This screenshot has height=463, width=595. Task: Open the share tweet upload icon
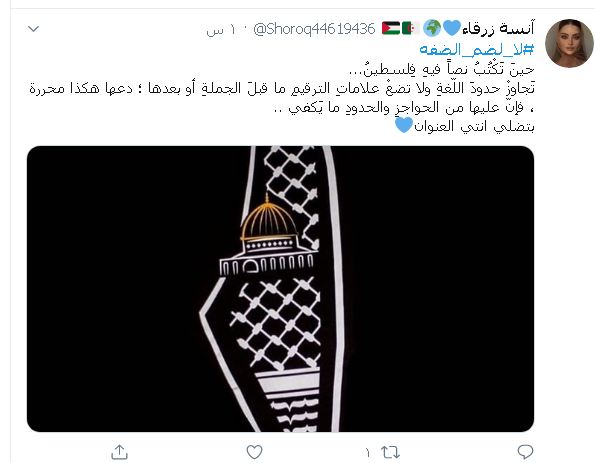tap(119, 452)
